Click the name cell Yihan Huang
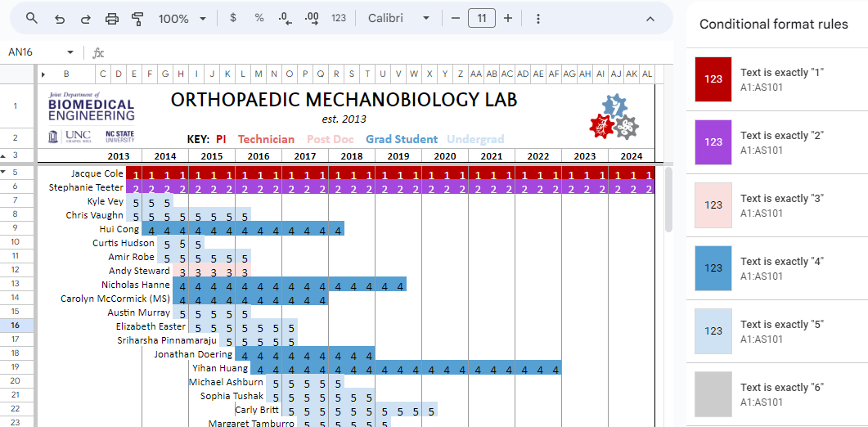 pyautogui.click(x=220, y=368)
